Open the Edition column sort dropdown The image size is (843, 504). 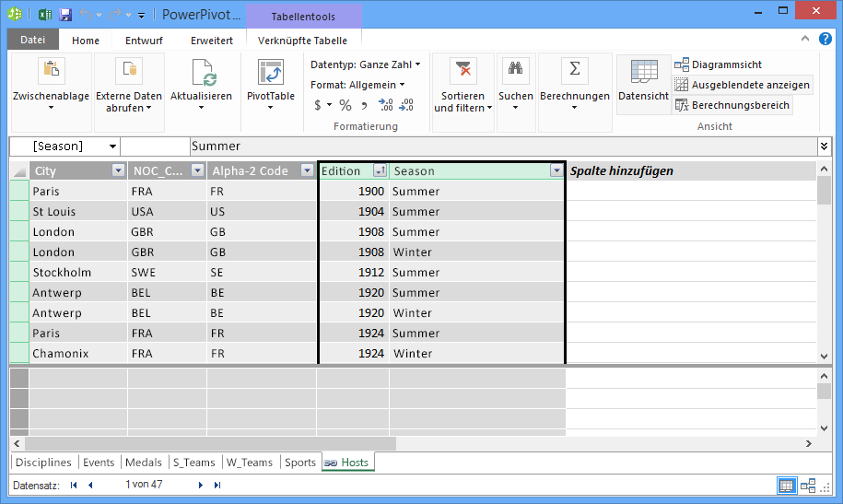coord(381,171)
